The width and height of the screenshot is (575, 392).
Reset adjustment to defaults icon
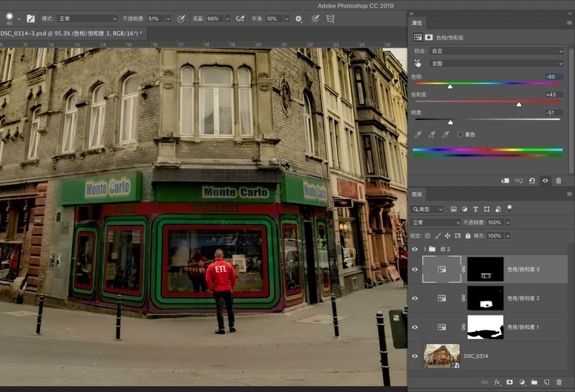tap(532, 181)
